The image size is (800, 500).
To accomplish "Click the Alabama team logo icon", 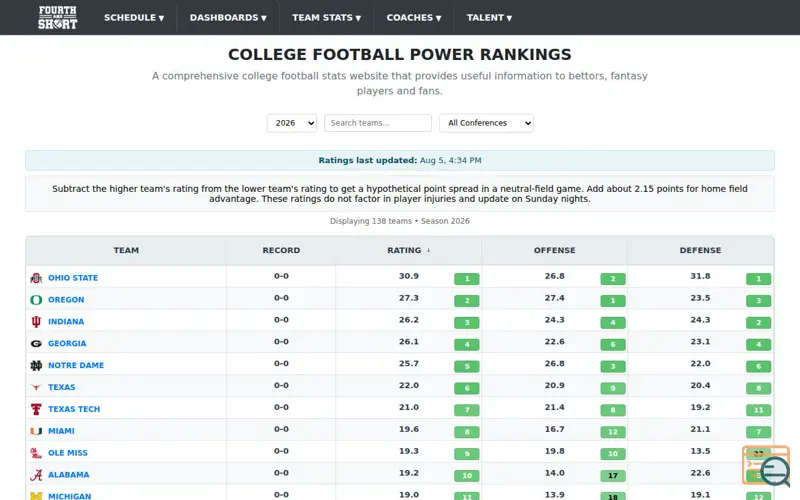I will pos(36,475).
